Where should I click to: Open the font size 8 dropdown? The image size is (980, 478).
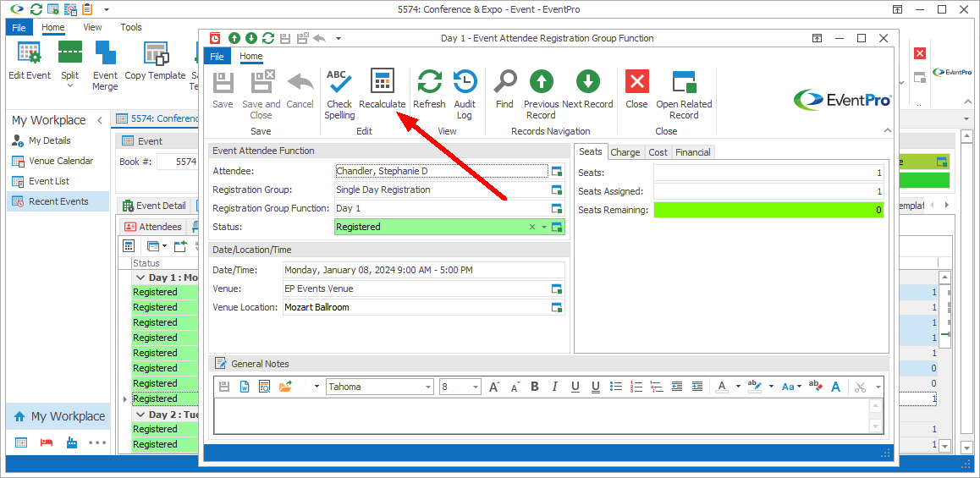coord(475,387)
